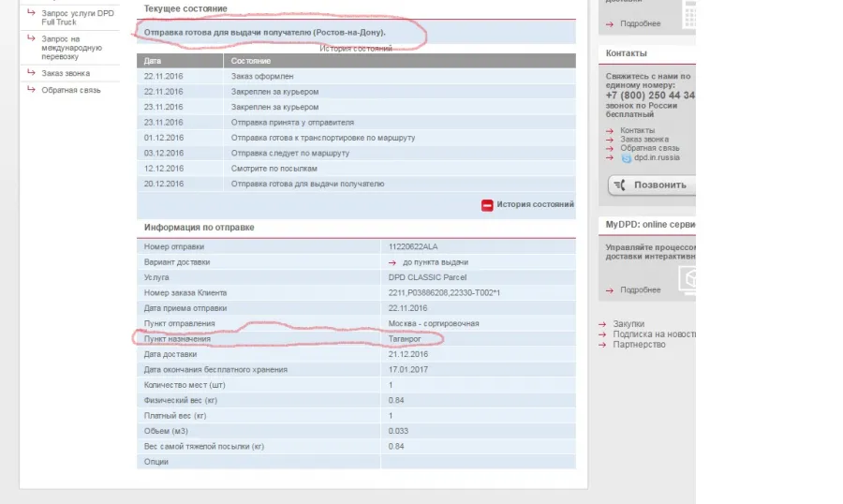Click delivery date 21.12.2016
Image resolution: width=843 pixels, height=504 pixels.
[408, 354]
